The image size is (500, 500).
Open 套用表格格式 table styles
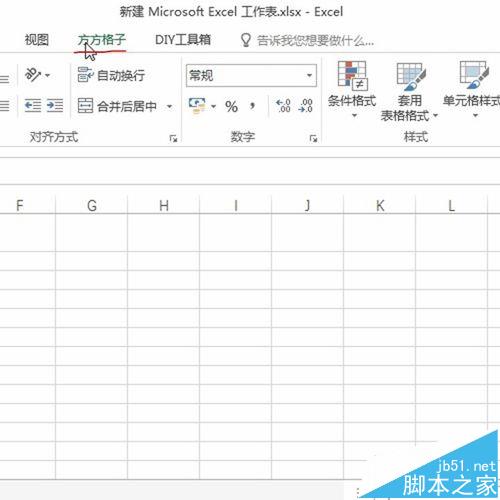(x=409, y=92)
